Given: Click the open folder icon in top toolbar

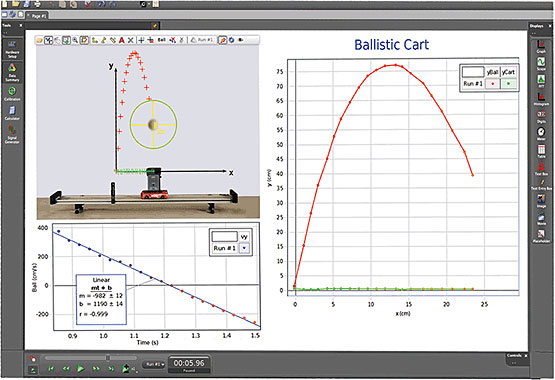Looking at the screenshot, I should [x=16, y=4].
